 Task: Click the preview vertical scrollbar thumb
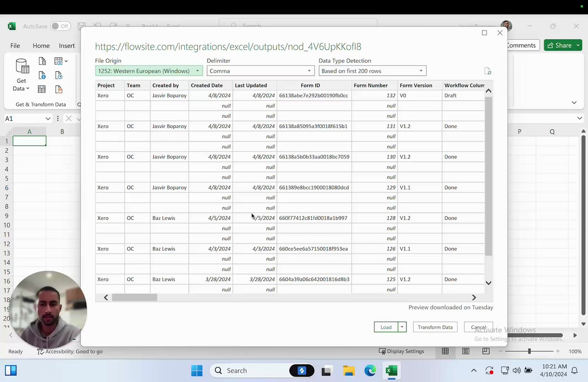pyautogui.click(x=488, y=177)
